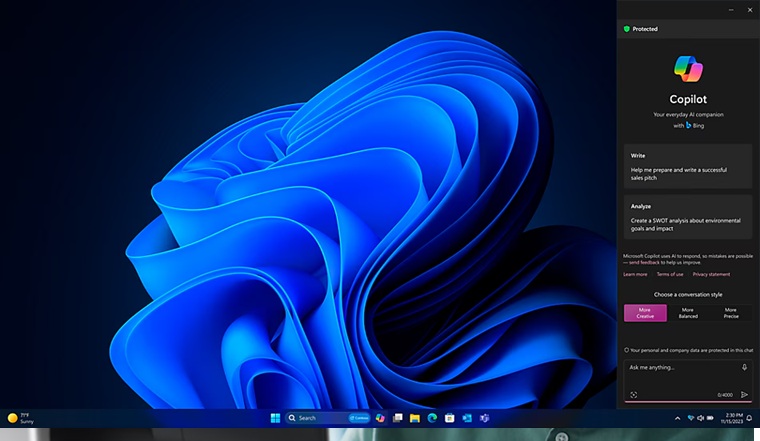
Task: Click the data protected notice icon
Action: pyautogui.click(x=626, y=350)
